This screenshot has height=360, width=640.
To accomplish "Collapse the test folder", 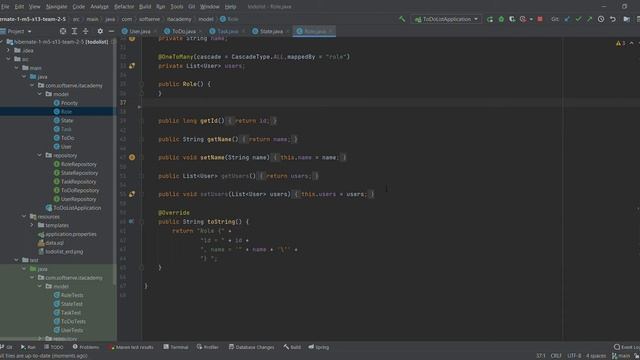I will pyautogui.click(x=16, y=260).
